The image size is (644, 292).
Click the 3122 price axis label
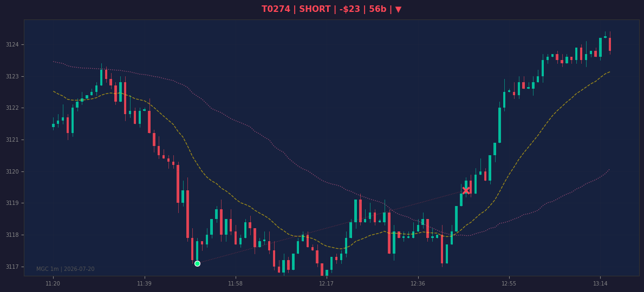click(12, 108)
